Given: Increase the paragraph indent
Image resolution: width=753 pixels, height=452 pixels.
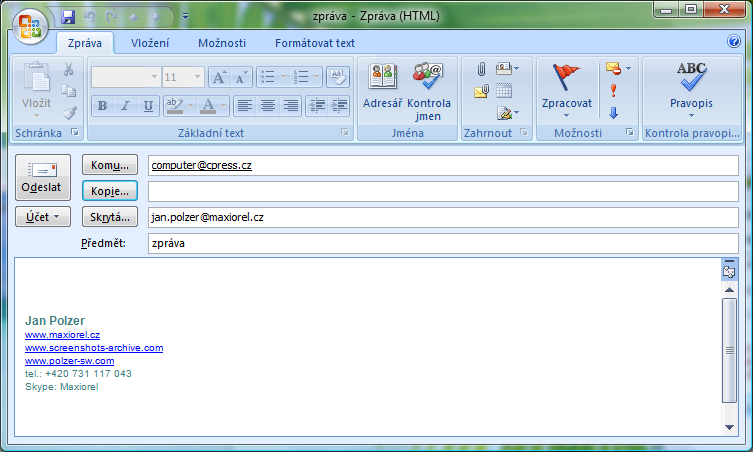Looking at the screenshot, I should pos(339,106).
